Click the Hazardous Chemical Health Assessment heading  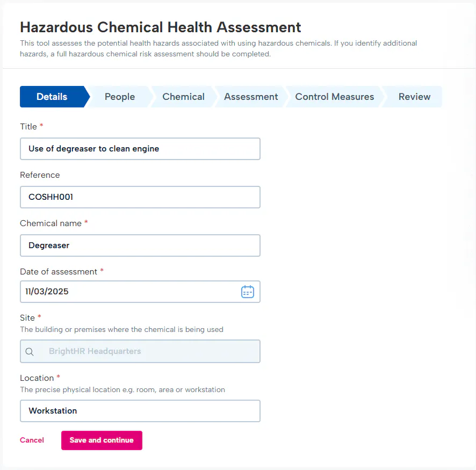160,27
